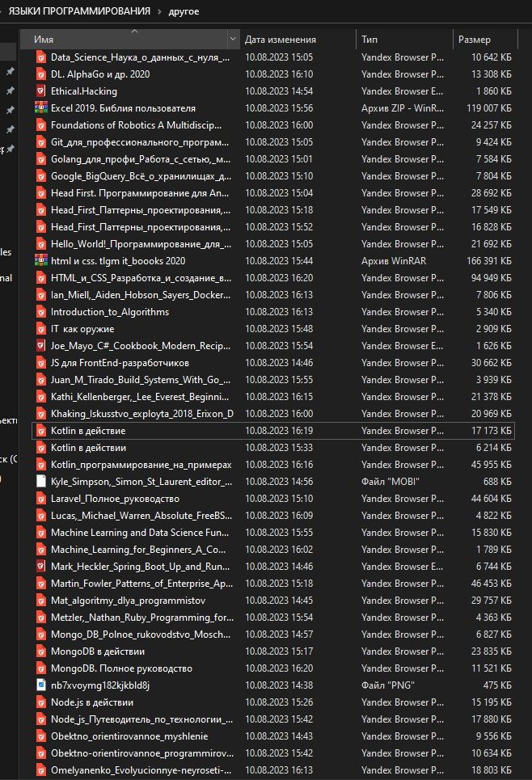Select the Golang_для_профи file icon
Screen dimensions: 532x780
(40, 159)
